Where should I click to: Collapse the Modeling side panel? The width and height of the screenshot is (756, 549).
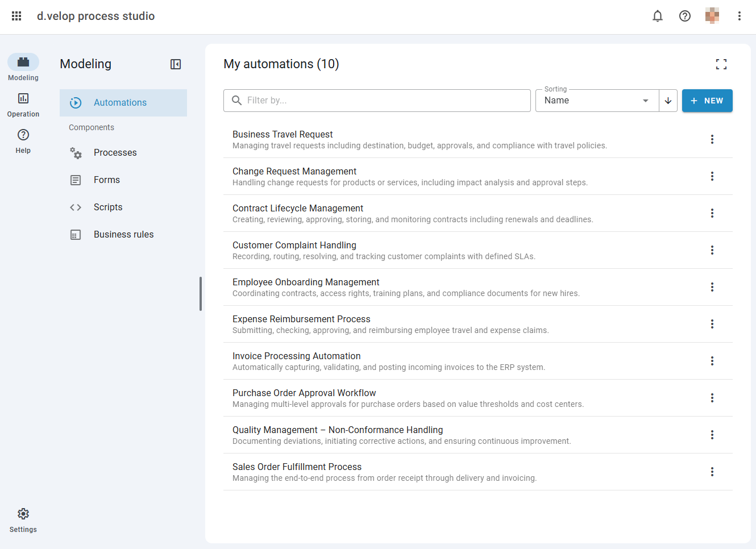[x=176, y=64]
